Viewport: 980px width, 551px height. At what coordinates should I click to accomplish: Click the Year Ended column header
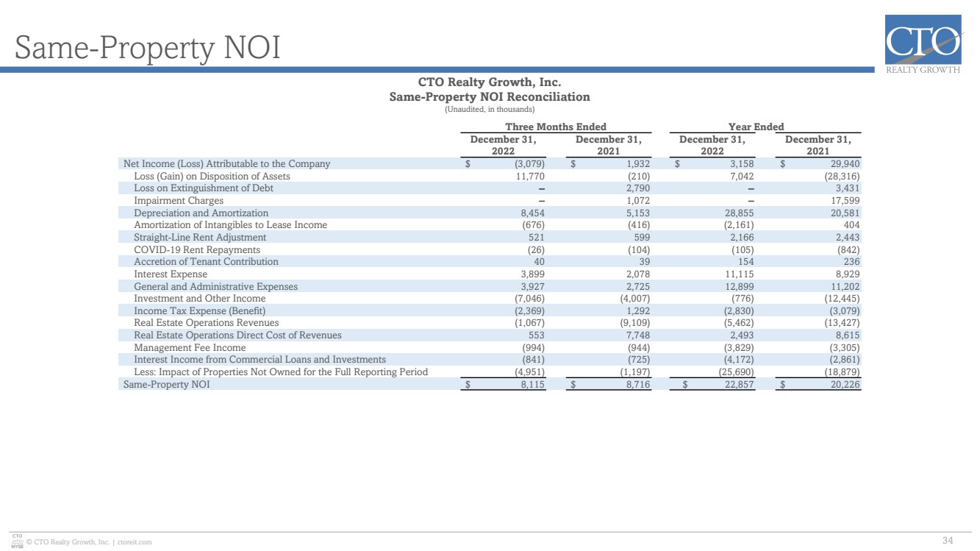(x=757, y=127)
